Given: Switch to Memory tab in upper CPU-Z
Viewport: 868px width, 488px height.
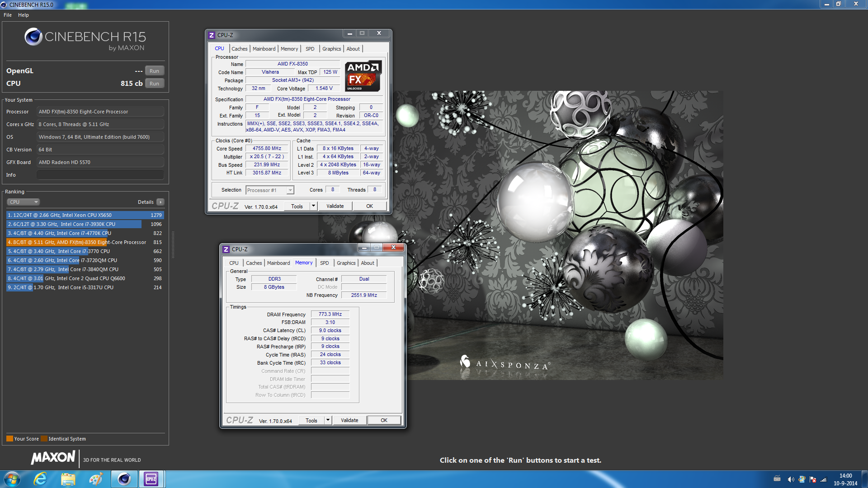Looking at the screenshot, I should tap(289, 49).
